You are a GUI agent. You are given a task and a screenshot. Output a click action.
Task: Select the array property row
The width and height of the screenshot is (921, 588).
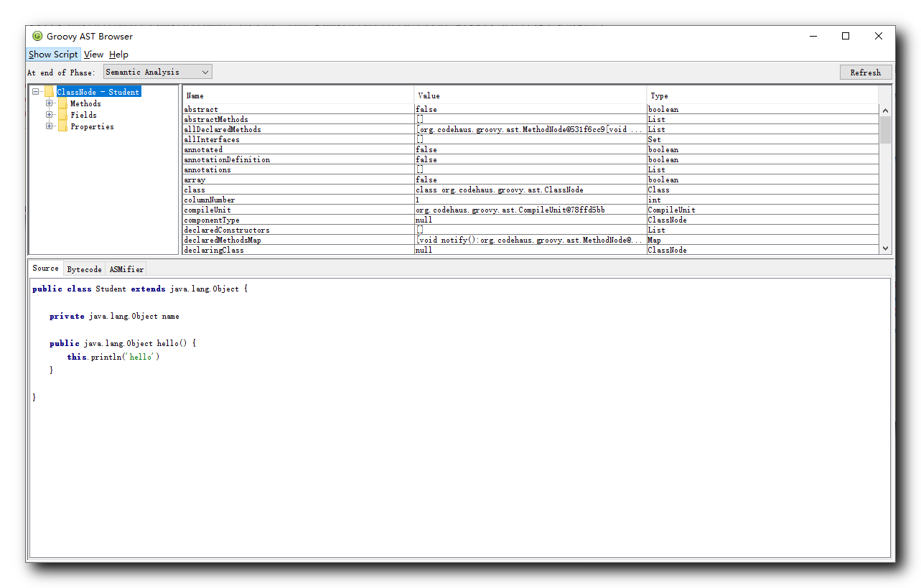click(x=530, y=179)
